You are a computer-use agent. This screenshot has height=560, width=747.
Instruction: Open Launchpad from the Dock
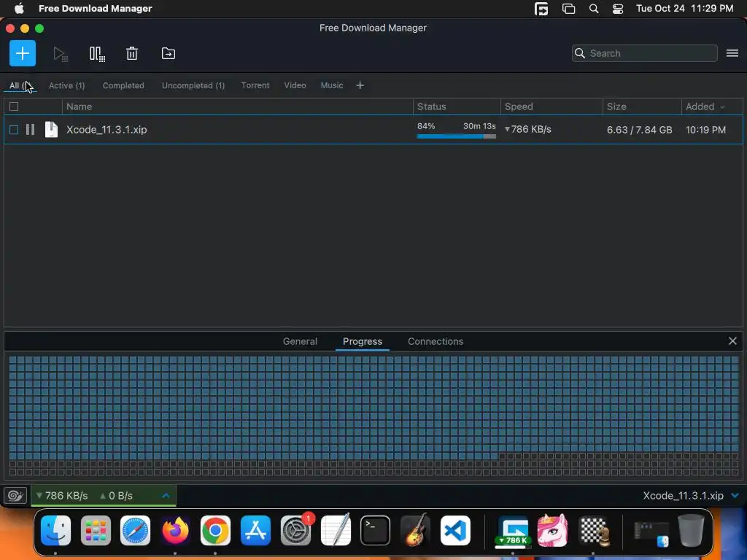coord(96,531)
